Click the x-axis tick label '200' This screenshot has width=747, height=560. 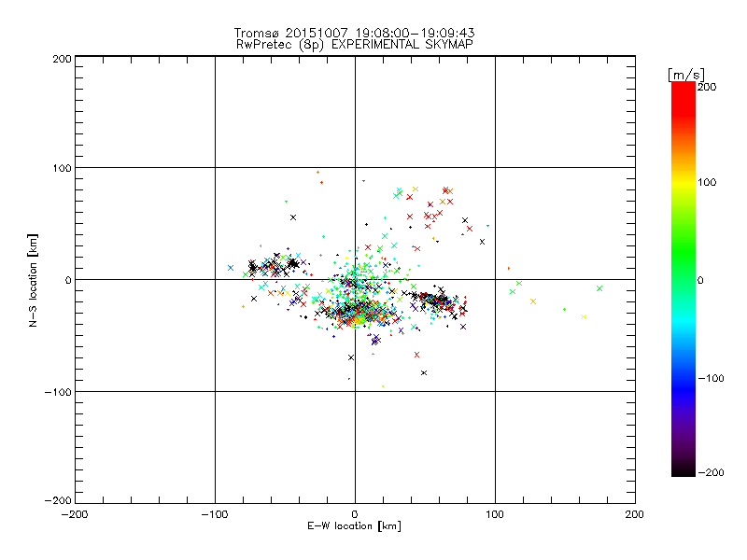click(x=635, y=515)
